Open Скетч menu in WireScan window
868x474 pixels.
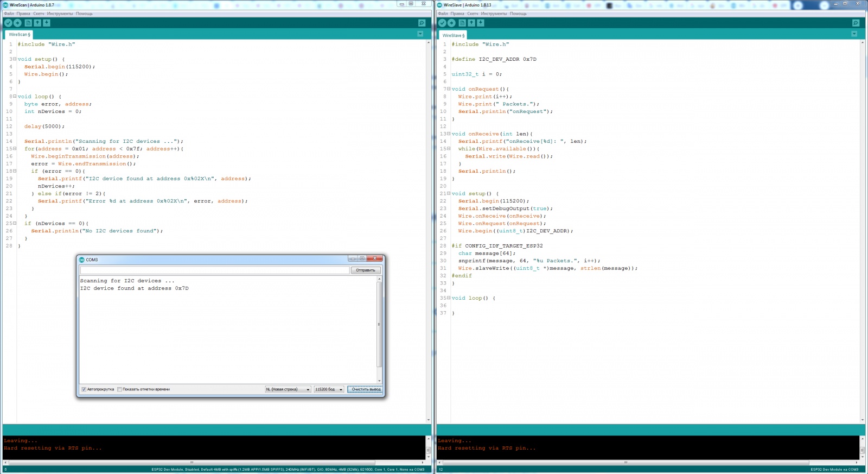pyautogui.click(x=39, y=14)
